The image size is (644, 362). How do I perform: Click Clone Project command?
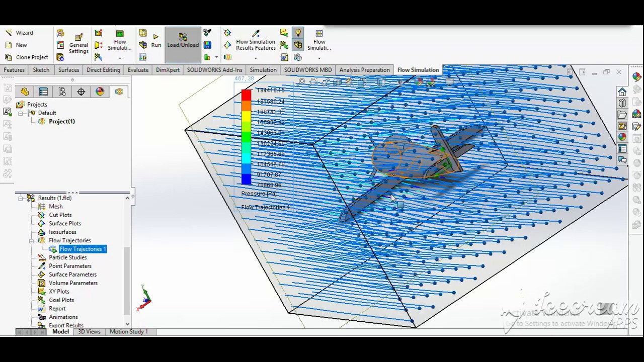click(x=27, y=57)
